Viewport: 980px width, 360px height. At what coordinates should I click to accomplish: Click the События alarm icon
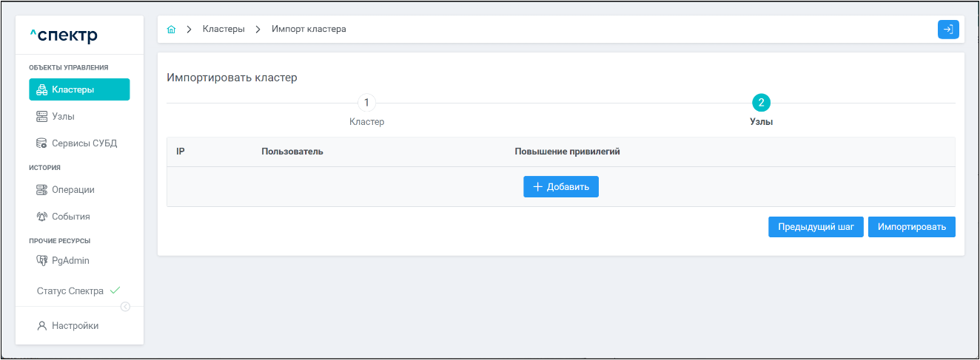coord(41,217)
